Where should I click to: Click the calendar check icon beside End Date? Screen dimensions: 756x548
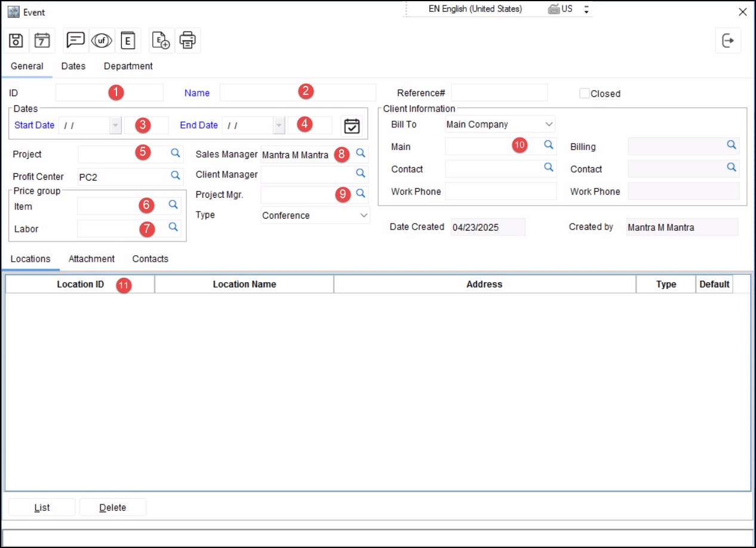point(352,125)
